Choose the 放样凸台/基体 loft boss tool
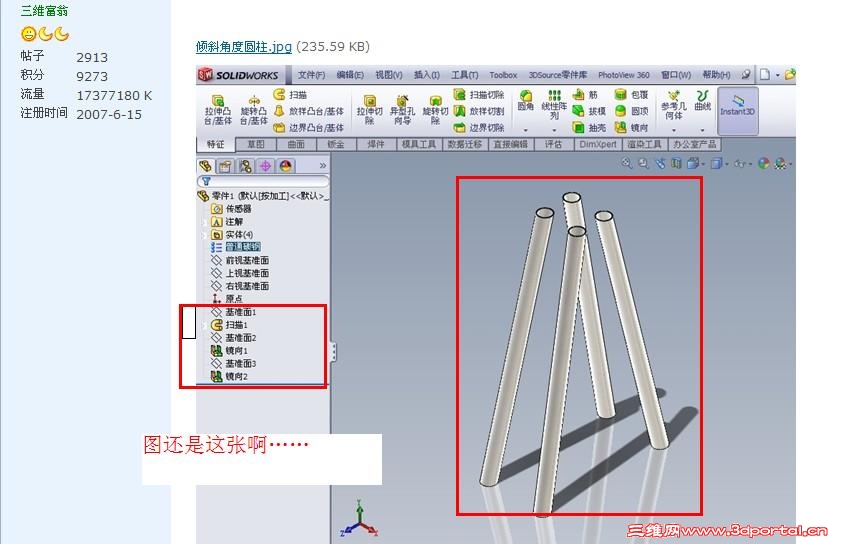Screen dimensions: 847x544 point(308,111)
